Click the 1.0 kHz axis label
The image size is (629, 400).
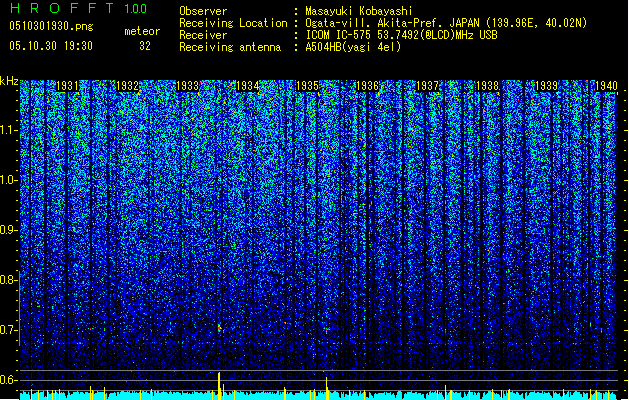click(9, 180)
